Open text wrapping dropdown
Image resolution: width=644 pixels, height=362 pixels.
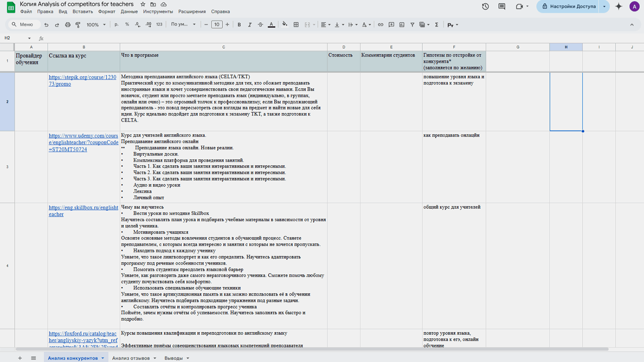coord(353,25)
